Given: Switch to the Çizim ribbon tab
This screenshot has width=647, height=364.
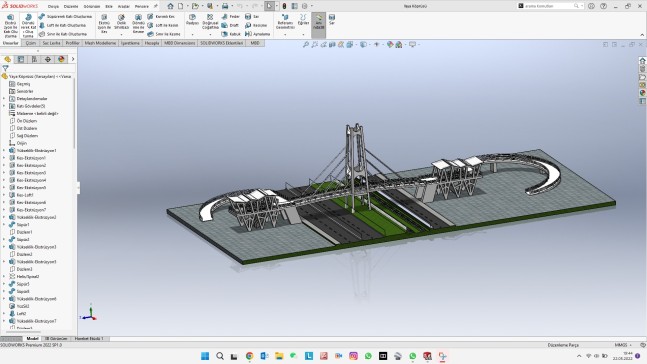Looking at the screenshot, I should pyautogui.click(x=31, y=43).
